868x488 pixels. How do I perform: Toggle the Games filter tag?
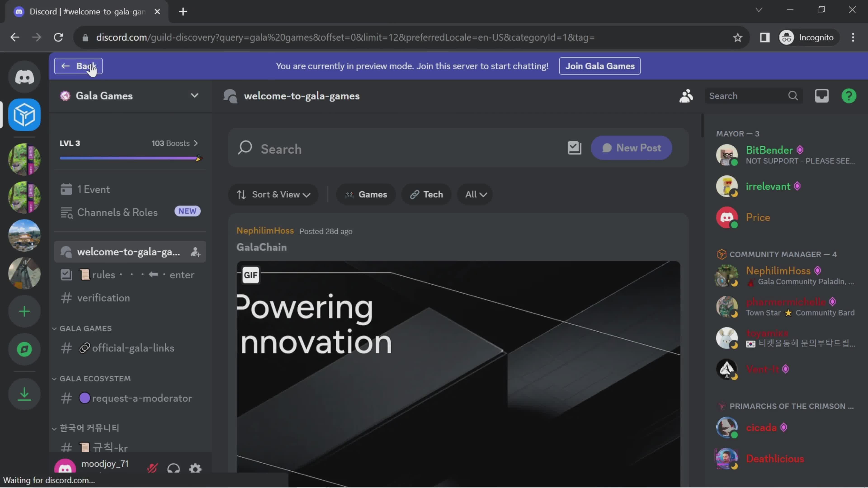pos(366,194)
